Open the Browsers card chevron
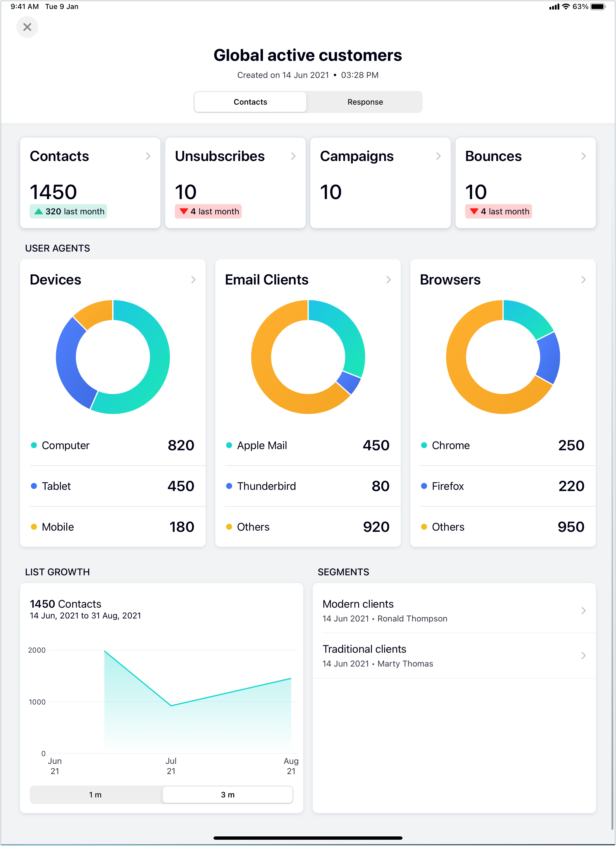The image size is (616, 846). (x=583, y=279)
